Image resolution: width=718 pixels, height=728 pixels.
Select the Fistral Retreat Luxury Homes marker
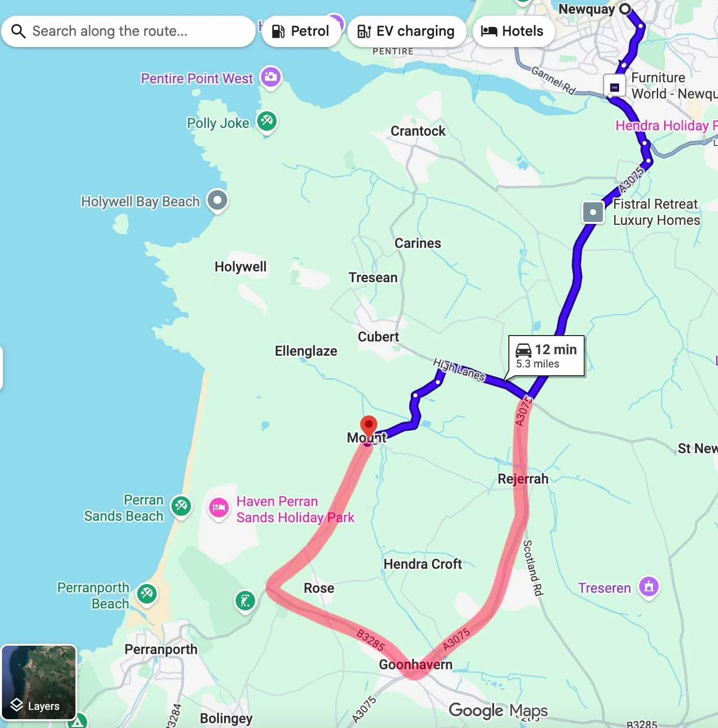click(593, 213)
